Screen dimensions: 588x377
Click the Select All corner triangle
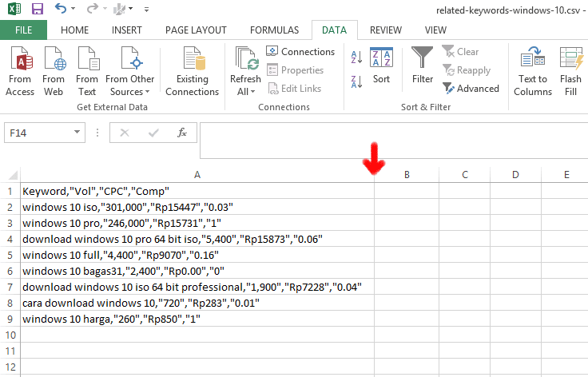pyautogui.click(x=12, y=175)
